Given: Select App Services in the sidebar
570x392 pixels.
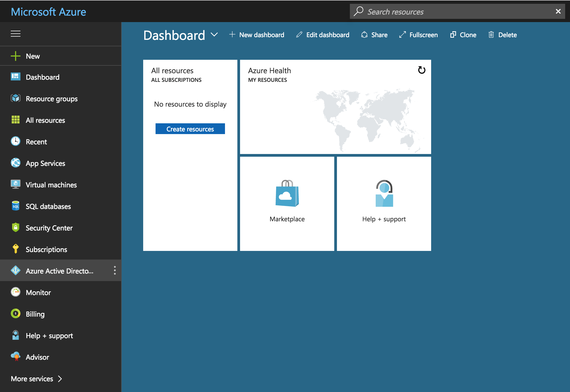Looking at the screenshot, I should (x=61, y=163).
